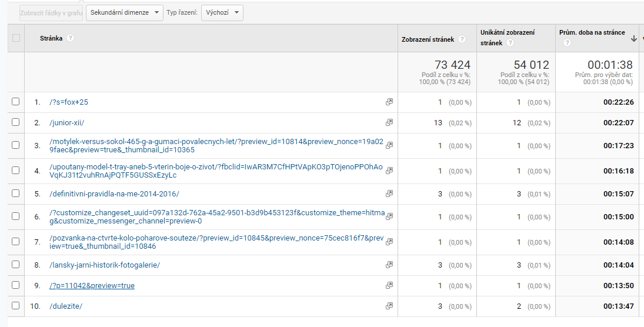Open the Výchozí sort type dropdown
644x327 pixels.
point(222,13)
